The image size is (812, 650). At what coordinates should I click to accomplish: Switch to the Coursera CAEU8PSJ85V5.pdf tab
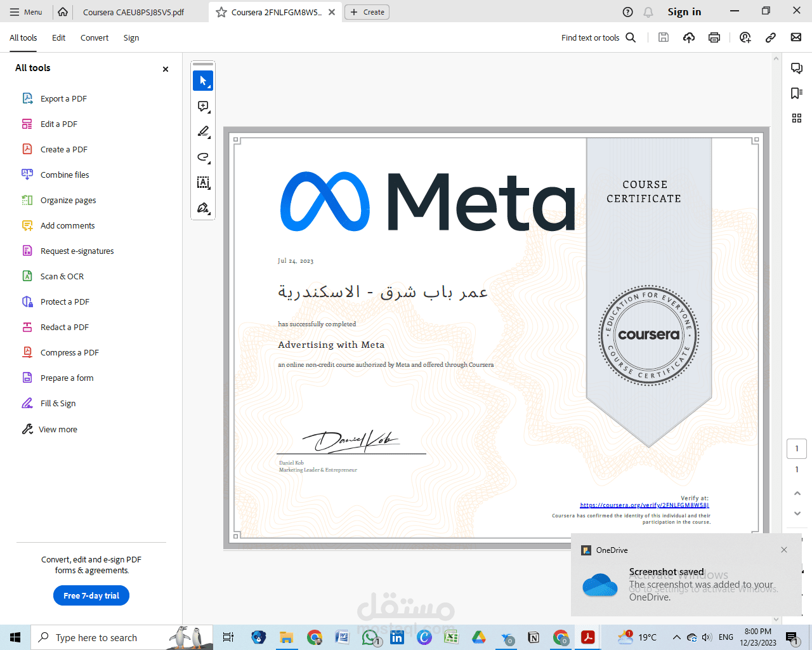[134, 11]
